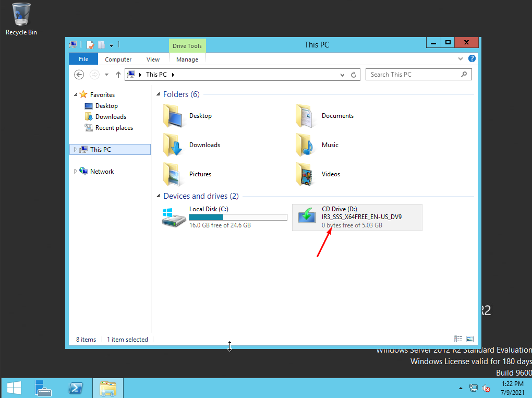532x398 pixels.
Task: Select the Music folder icon
Action: point(305,145)
